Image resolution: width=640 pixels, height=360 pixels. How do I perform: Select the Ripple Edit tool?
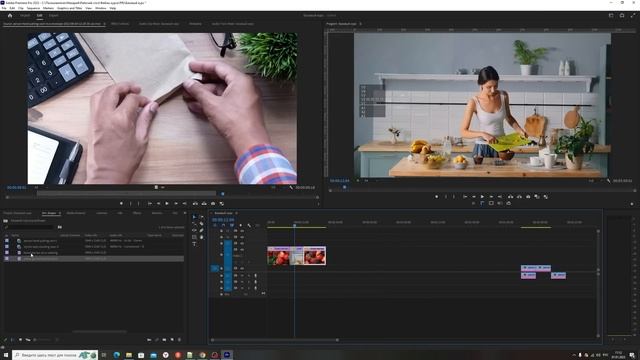[194, 224]
